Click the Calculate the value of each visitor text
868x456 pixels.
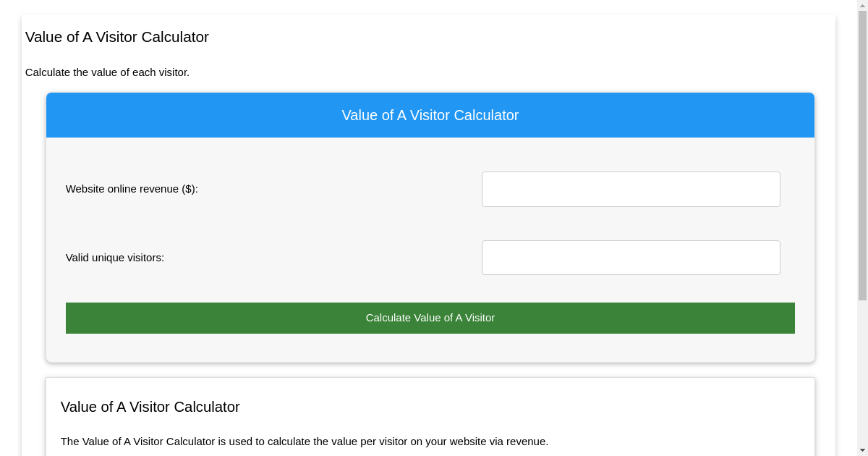108,72
